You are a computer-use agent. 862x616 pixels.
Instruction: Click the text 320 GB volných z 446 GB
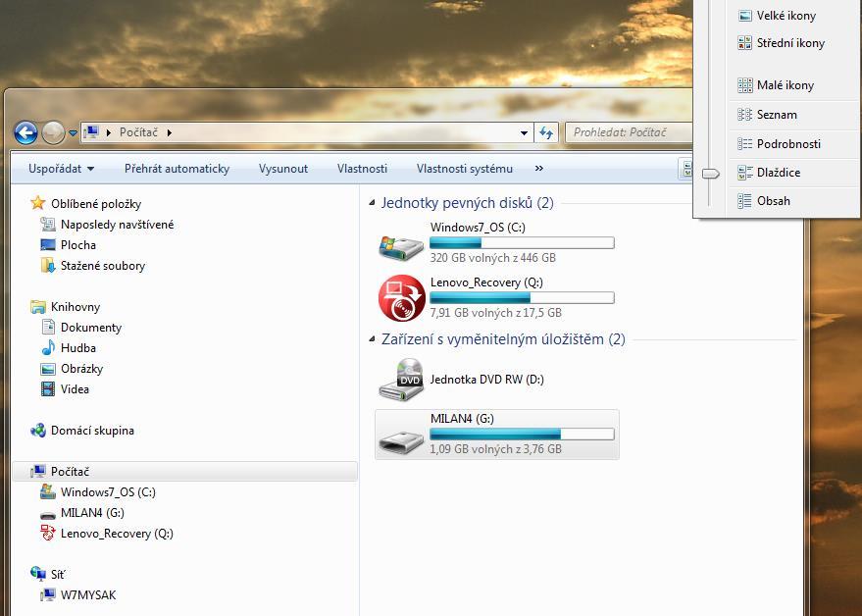point(492,257)
